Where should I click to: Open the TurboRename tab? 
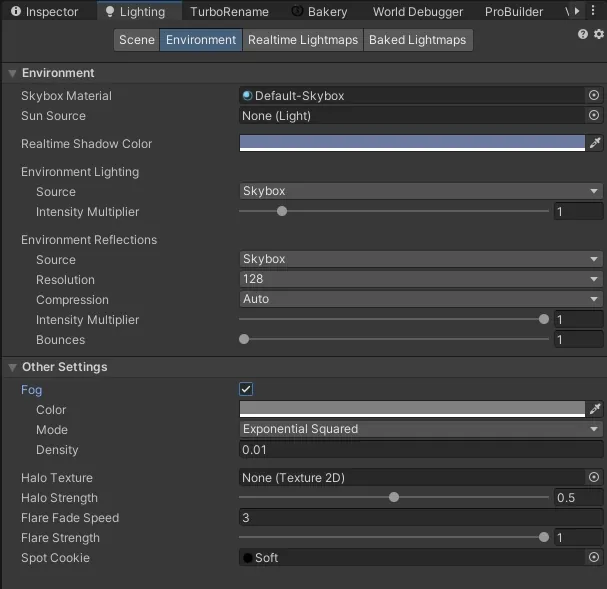point(229,12)
